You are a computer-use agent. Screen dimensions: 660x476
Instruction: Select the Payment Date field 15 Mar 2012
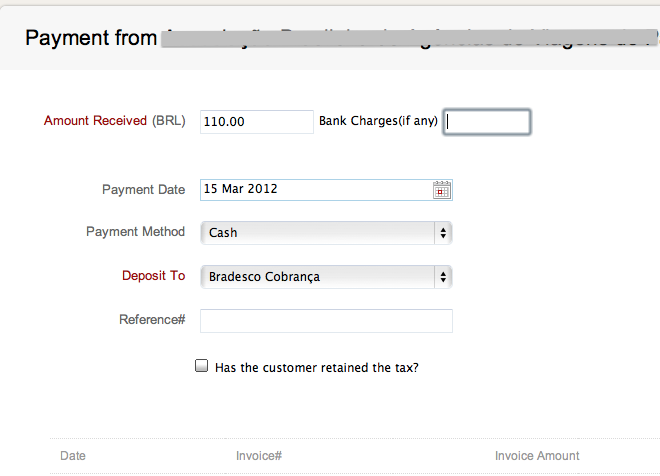click(x=315, y=189)
